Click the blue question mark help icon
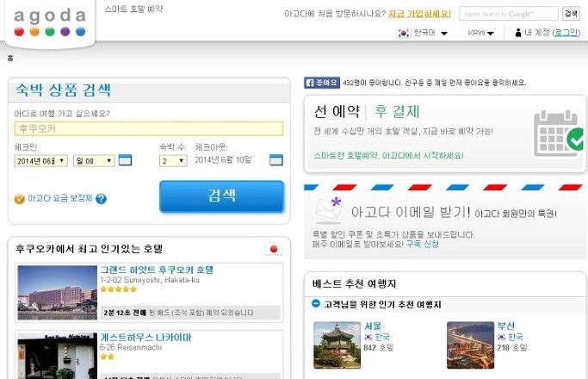The height and width of the screenshot is (379, 588). point(101,199)
